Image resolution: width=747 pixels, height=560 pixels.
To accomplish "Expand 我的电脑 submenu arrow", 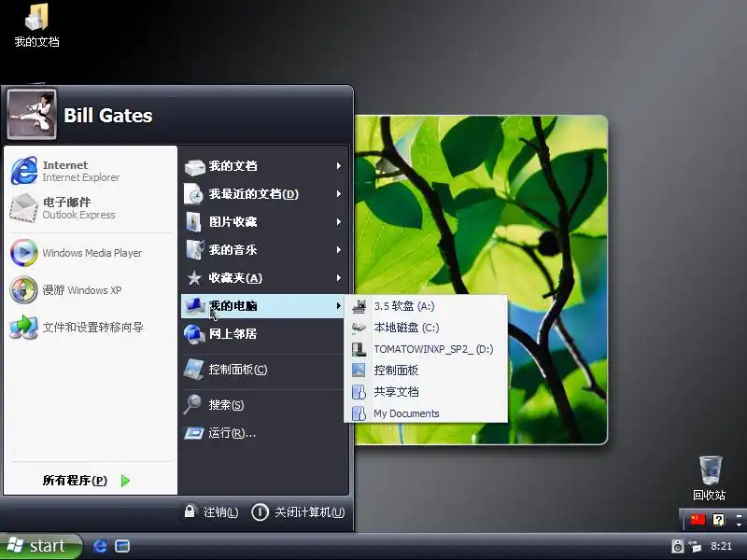I will point(339,306).
